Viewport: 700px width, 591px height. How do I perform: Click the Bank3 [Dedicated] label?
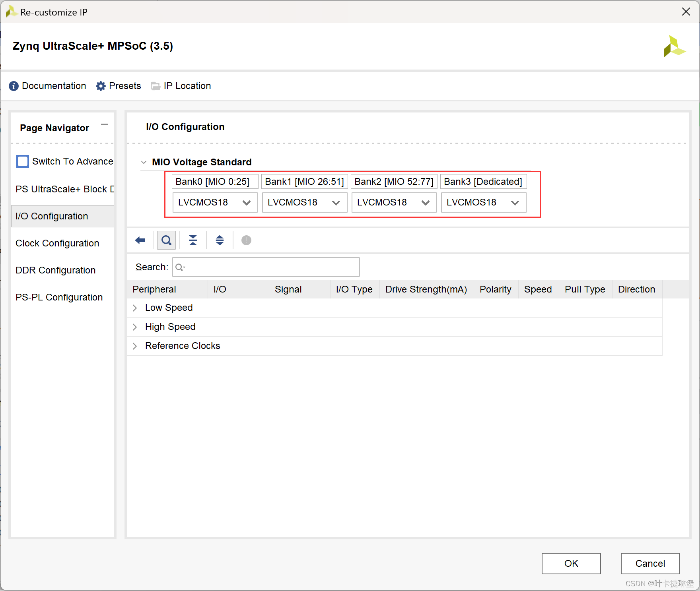coord(484,182)
